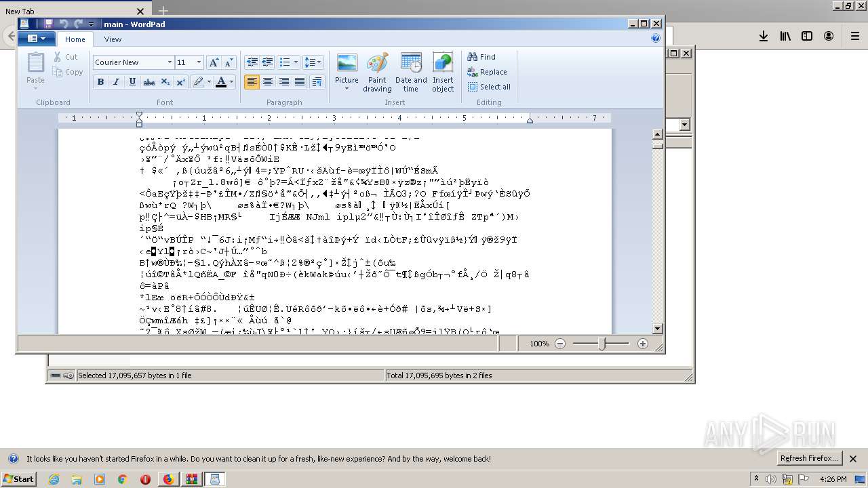Open WordPad Help question mark icon
868x488 pixels.
655,39
